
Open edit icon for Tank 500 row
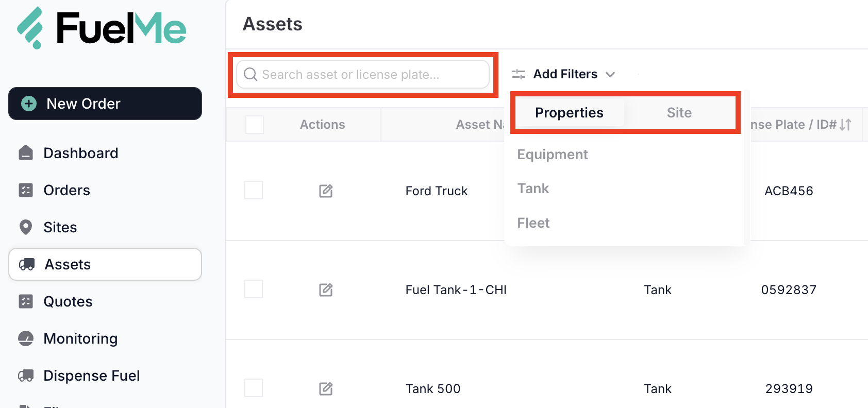(x=326, y=388)
